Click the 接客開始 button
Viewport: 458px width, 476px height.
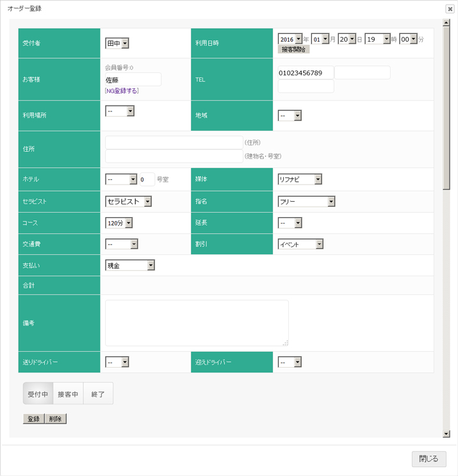click(x=294, y=49)
